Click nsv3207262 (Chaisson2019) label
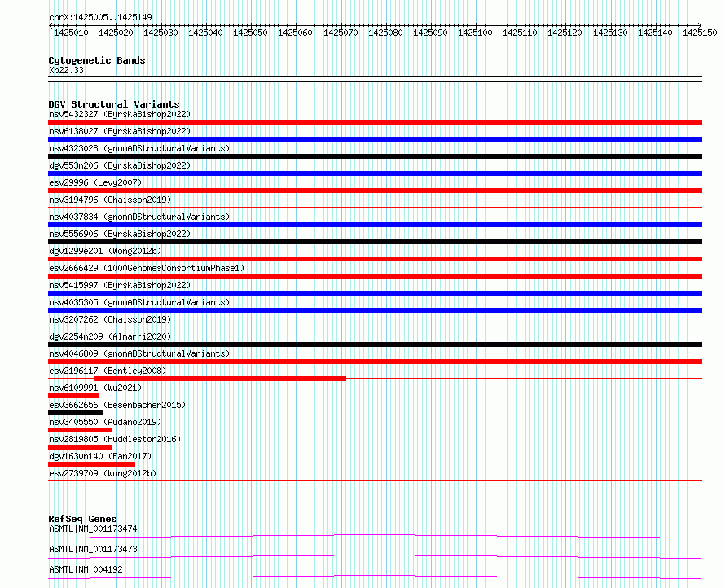The image size is (725, 588). click(110, 319)
